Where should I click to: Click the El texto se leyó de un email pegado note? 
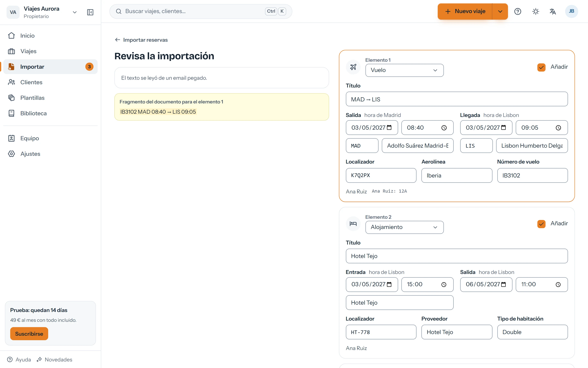[164, 78]
